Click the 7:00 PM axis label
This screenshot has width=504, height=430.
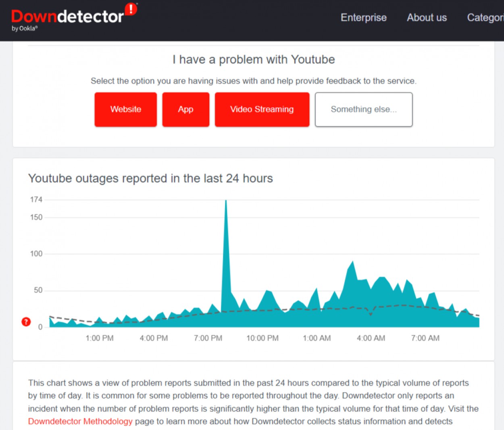tap(208, 338)
